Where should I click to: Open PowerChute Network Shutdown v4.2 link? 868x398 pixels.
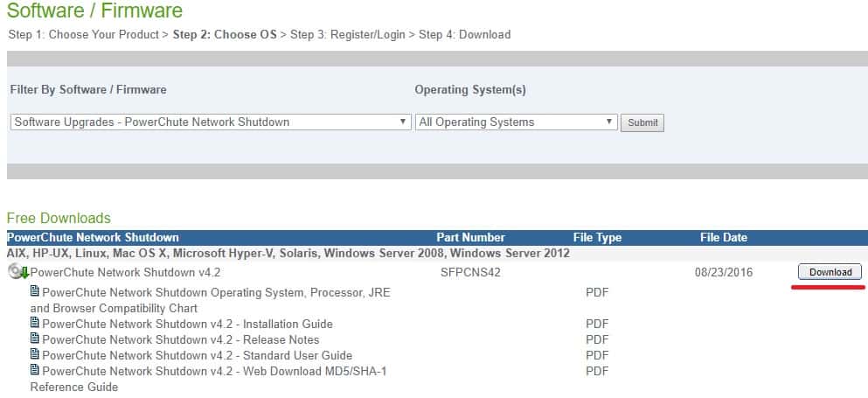click(x=125, y=272)
